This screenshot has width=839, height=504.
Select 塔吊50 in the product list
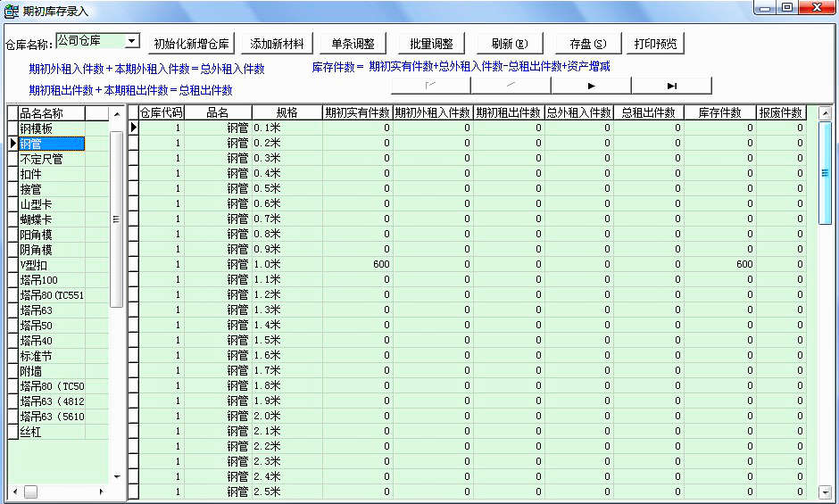[x=52, y=326]
